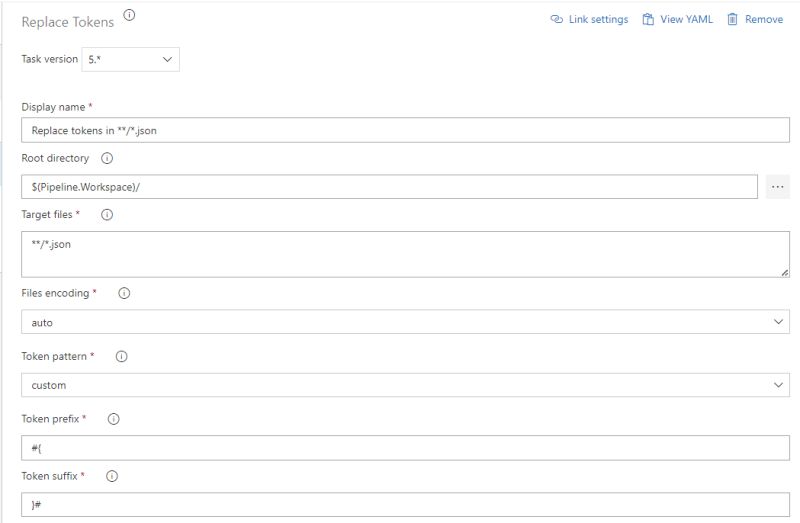Focus the Root directory input field
The height and width of the screenshot is (523, 800).
[389, 187]
